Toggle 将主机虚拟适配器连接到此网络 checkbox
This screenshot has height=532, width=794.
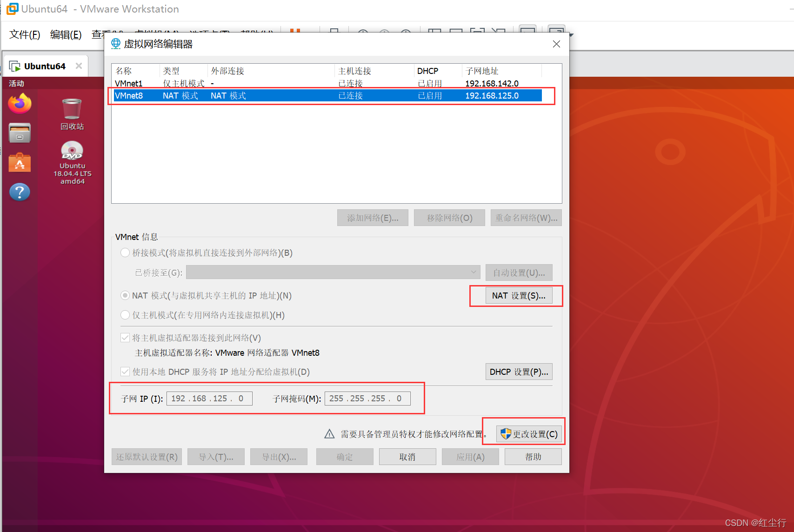pos(125,338)
